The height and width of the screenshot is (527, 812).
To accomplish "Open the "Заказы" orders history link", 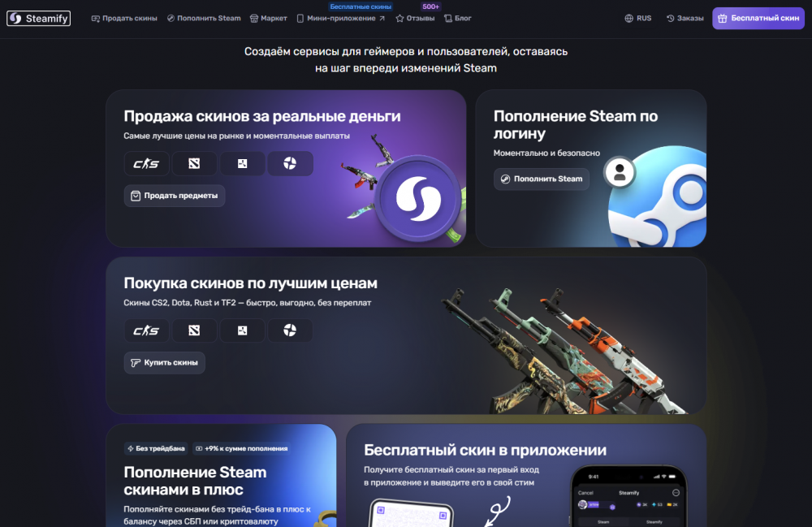I will click(x=685, y=18).
